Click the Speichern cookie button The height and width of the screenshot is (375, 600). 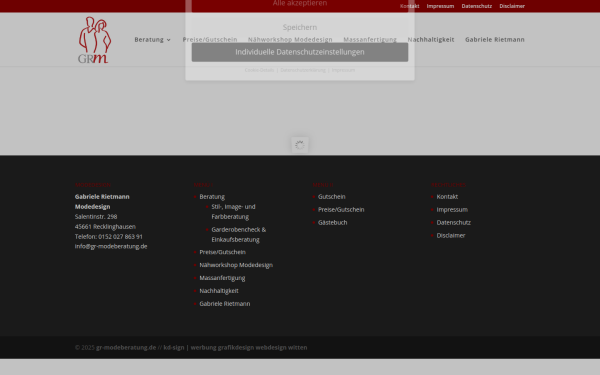point(300,27)
